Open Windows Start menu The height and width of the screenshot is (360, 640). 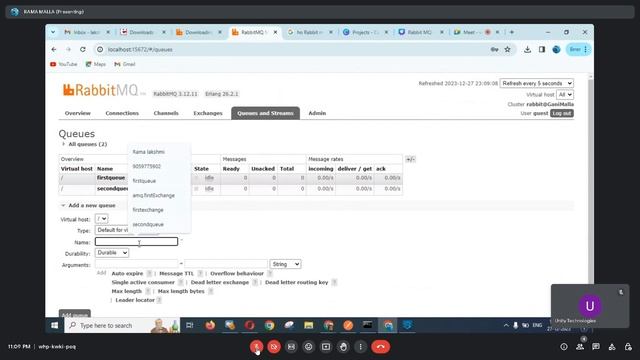54,325
